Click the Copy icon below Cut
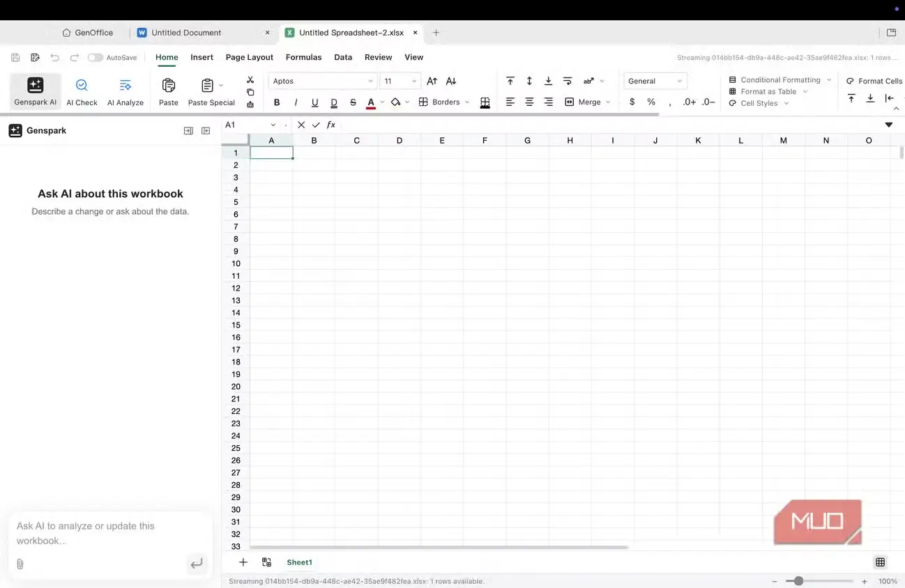 pyautogui.click(x=250, y=92)
